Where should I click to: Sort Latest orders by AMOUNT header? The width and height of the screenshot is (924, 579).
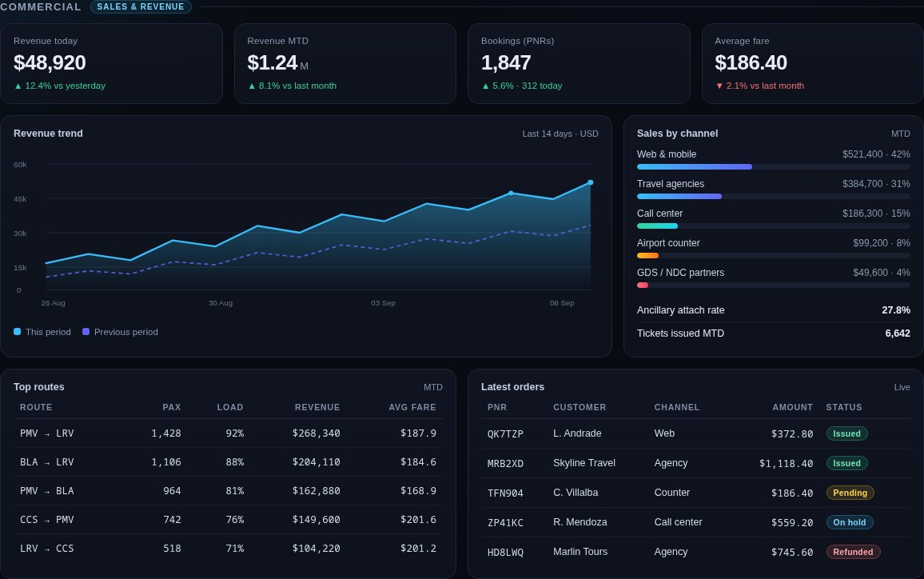click(x=793, y=407)
